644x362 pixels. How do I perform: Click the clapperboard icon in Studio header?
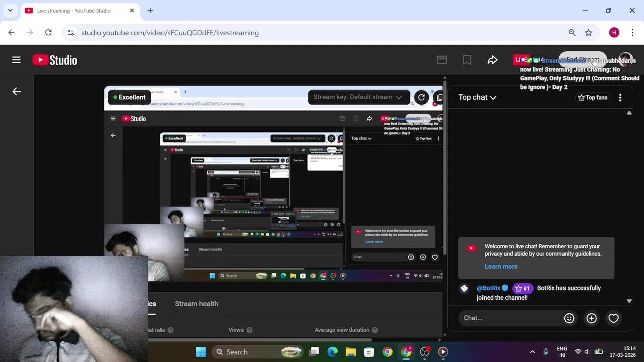click(x=442, y=60)
